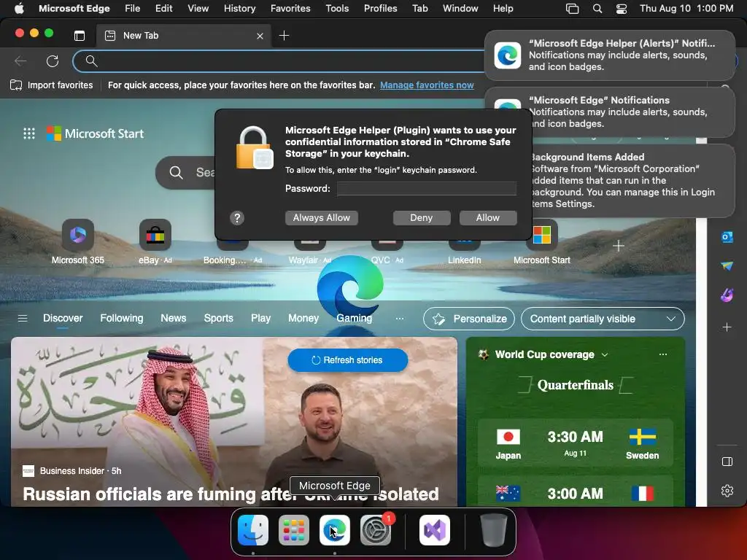Switch to Money feed tab
This screenshot has width=747, height=560.
303,318
